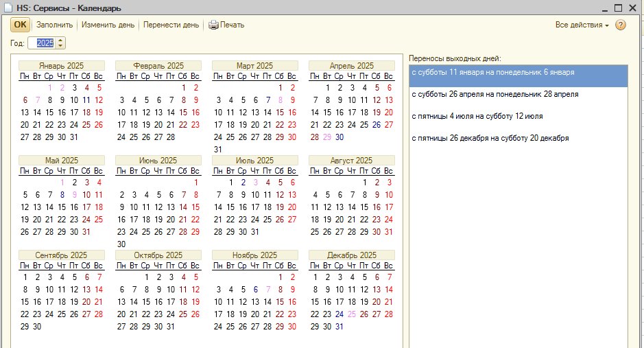The width and height of the screenshot is (644, 348).
Task: Click the Октябрь 2025 month header
Action: 158,255
